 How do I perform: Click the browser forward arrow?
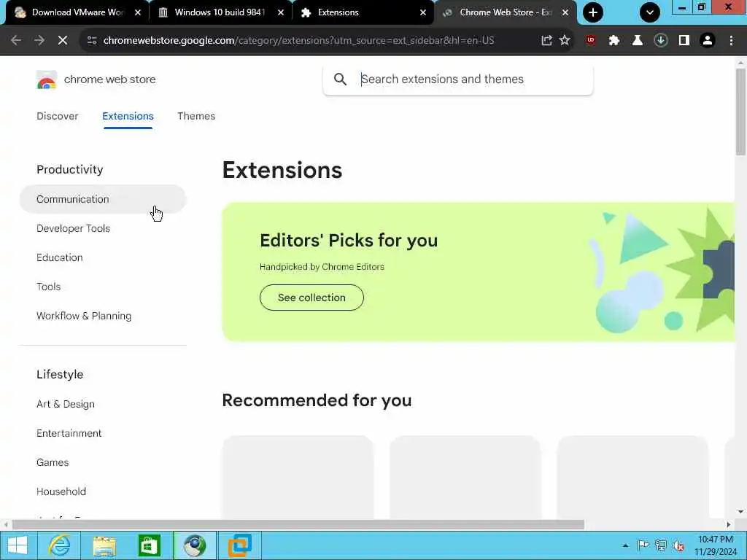(x=39, y=41)
